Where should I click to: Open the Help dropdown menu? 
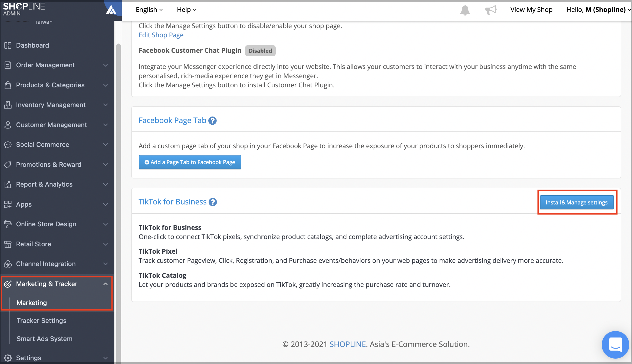click(x=187, y=10)
